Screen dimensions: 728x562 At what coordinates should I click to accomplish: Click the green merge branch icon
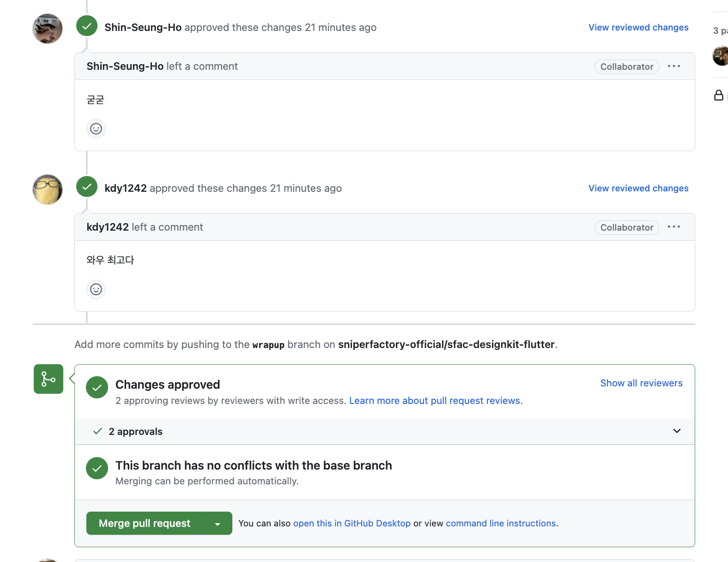point(49,379)
